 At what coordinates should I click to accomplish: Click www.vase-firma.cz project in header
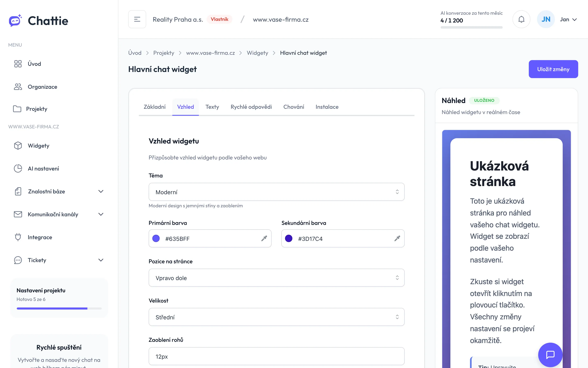point(281,19)
